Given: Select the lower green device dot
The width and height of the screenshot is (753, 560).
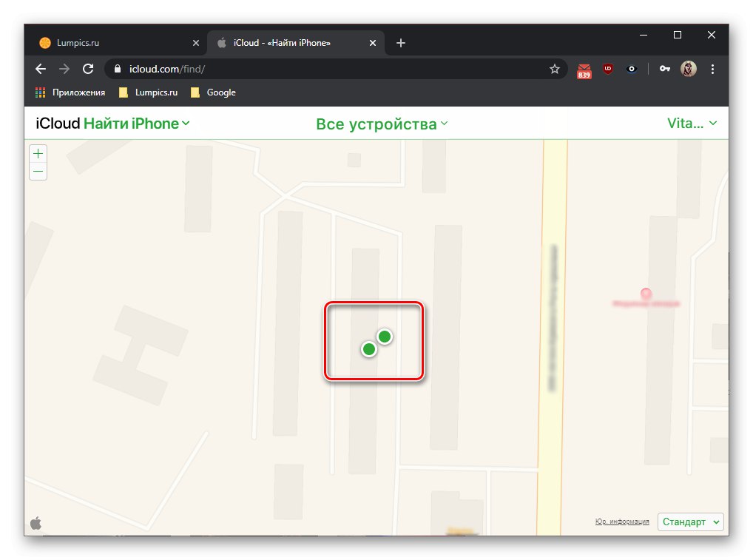Looking at the screenshot, I should (x=369, y=349).
